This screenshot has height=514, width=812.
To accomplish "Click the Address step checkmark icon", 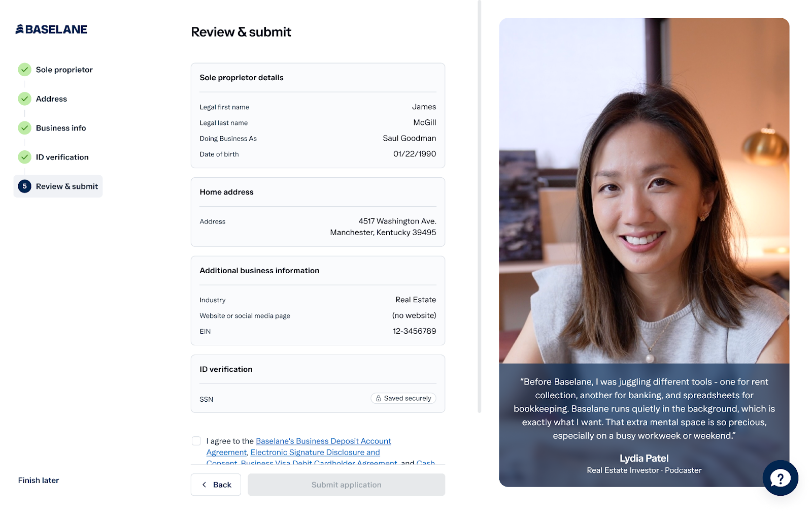I will [24, 99].
